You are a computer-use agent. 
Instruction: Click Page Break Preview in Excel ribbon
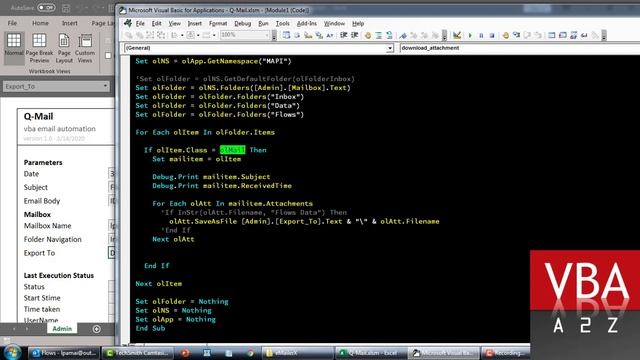point(39,48)
